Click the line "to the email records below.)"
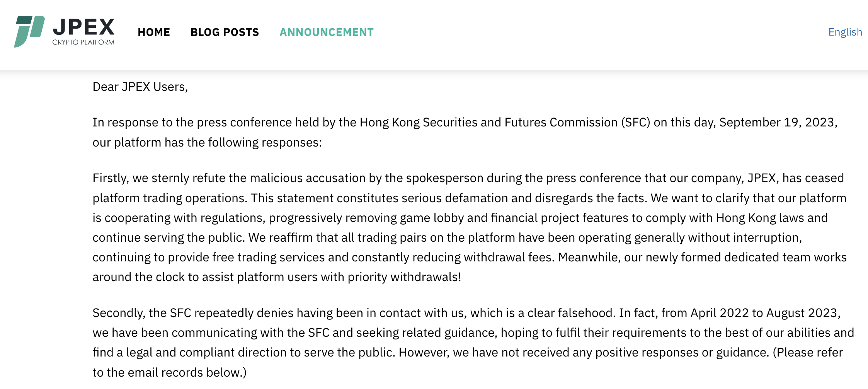This screenshot has width=868, height=389. pyautogui.click(x=170, y=373)
